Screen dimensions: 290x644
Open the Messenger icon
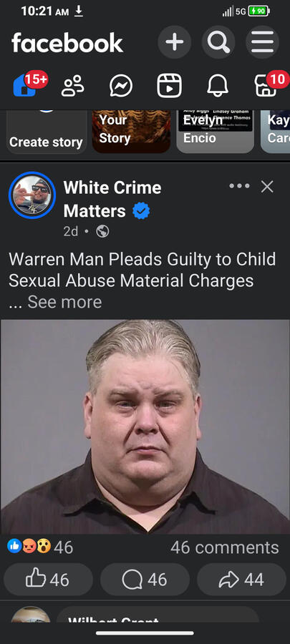point(121,86)
